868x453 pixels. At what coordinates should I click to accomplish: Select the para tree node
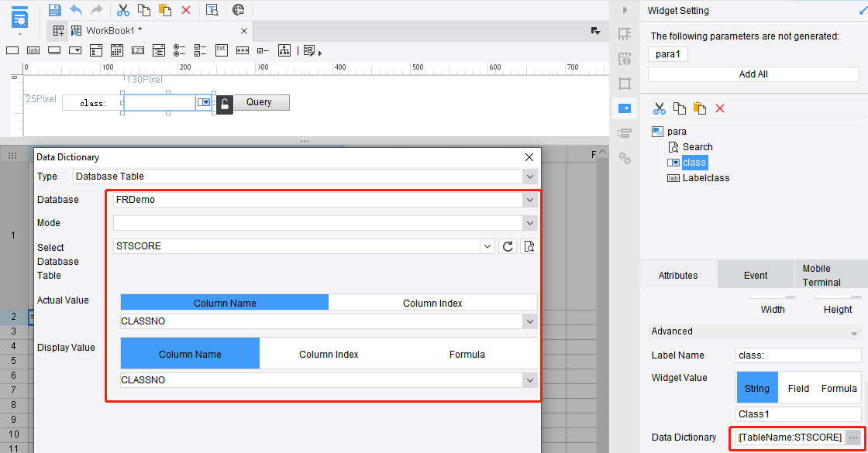[x=677, y=131]
